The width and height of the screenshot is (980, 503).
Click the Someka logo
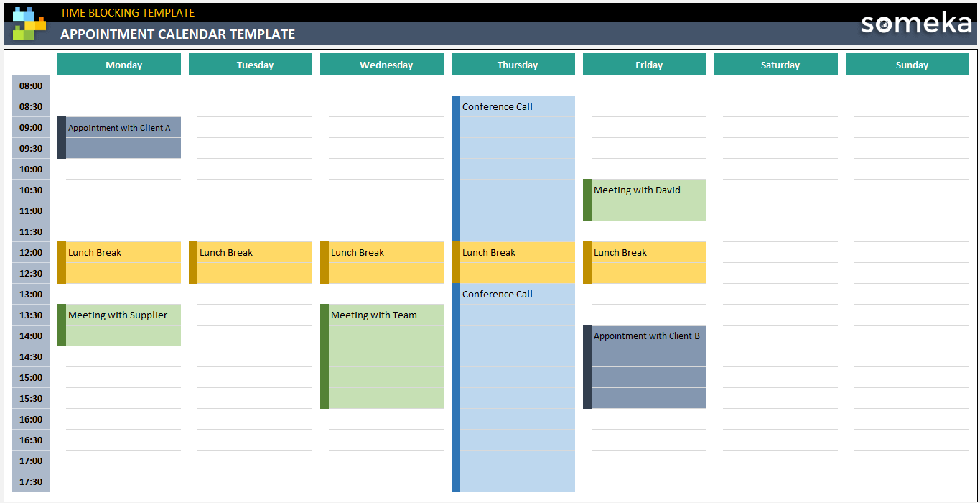[917, 24]
